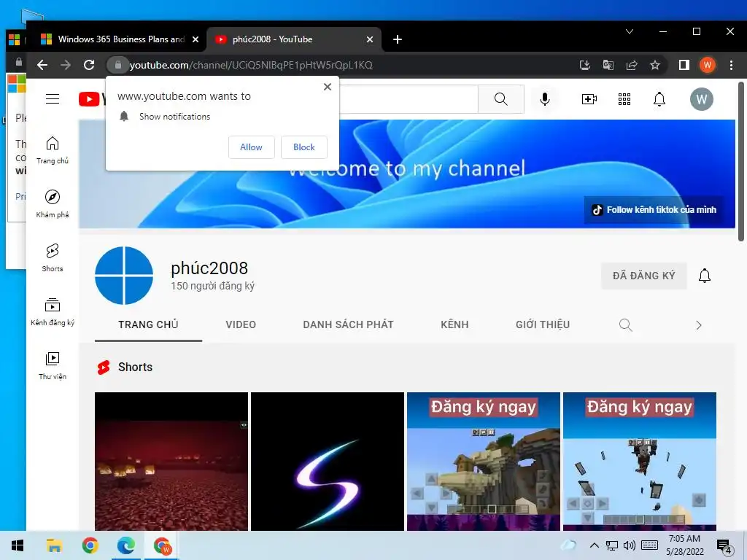Go back in the browser
747x560 pixels.
click(x=42, y=65)
